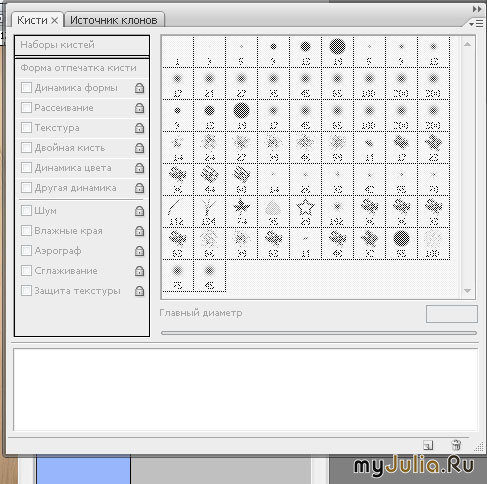The height and width of the screenshot is (484, 487).
Task: Click the Главный диаметр slider track
Action: [x=319, y=333]
